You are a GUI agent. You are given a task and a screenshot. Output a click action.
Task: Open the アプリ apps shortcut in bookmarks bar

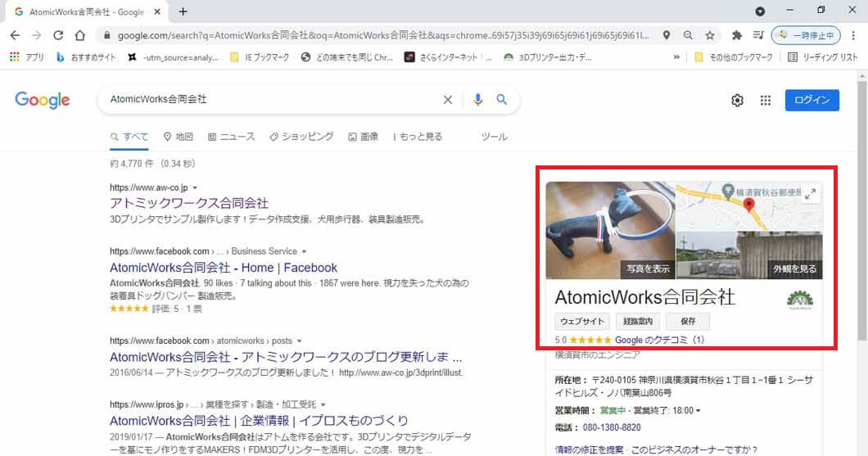click(26, 57)
